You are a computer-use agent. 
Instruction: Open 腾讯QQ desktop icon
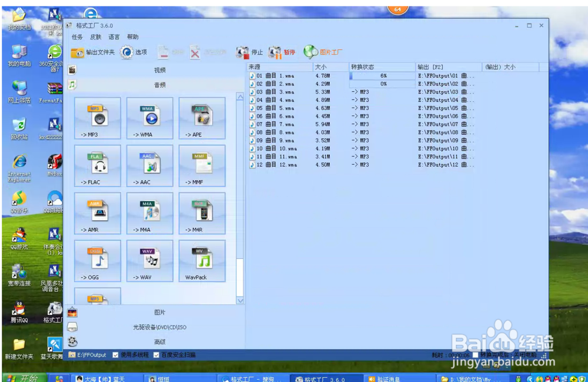[x=19, y=312]
